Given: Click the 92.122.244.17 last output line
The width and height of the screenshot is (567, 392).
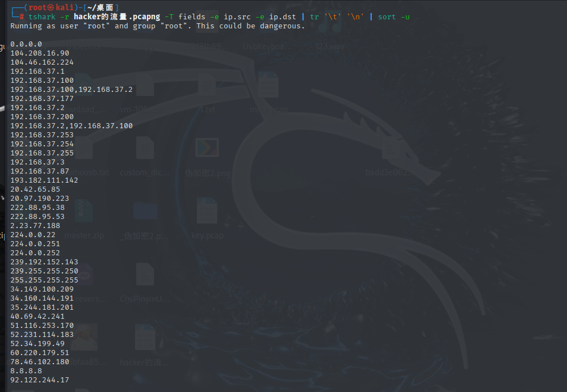Looking at the screenshot, I should point(40,380).
